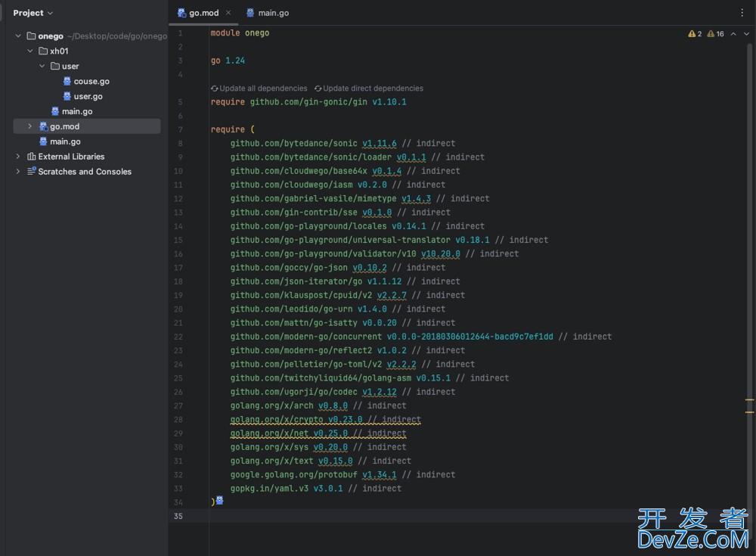The height and width of the screenshot is (556, 756).
Task: Click universal-translator version 'v0.18.1'
Action: tap(472, 240)
